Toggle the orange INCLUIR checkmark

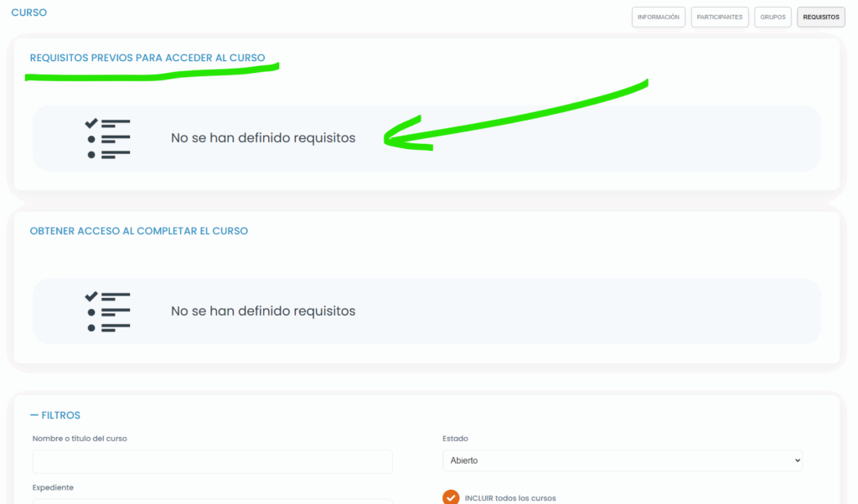(x=451, y=497)
